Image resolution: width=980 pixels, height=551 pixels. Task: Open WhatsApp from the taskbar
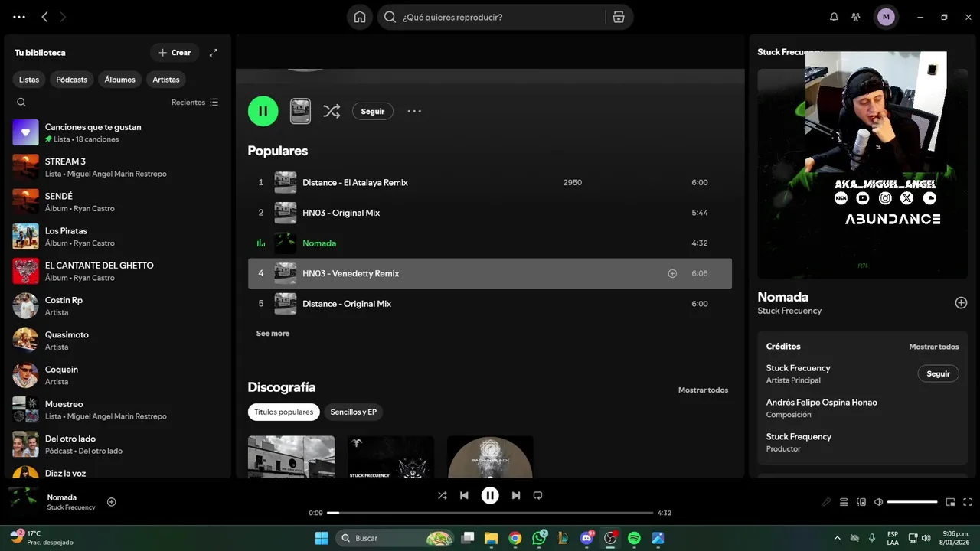pyautogui.click(x=540, y=538)
